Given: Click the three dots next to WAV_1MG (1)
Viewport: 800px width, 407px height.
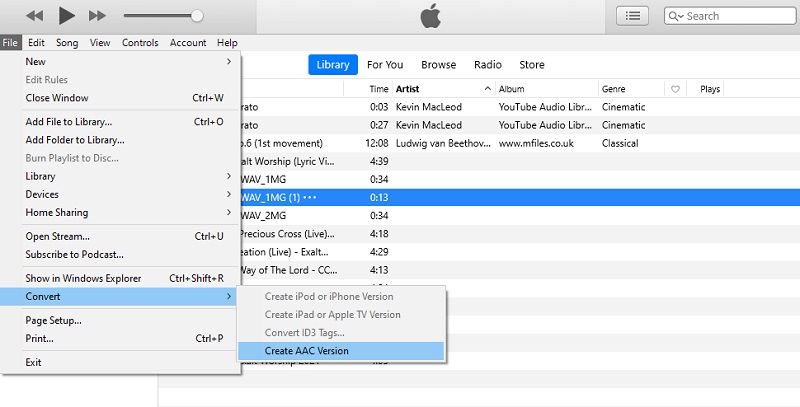Looking at the screenshot, I should tap(310, 197).
